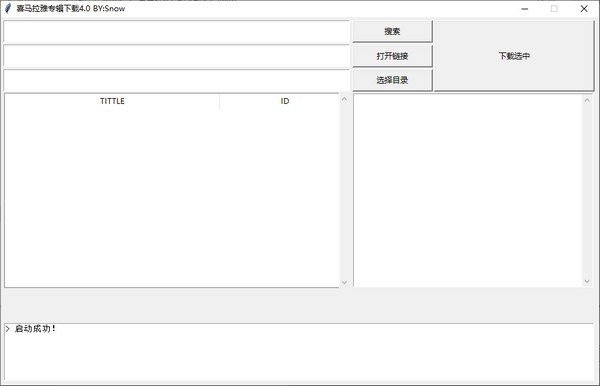Click down arrow of the TITTLE list scrollbar
Image resolution: width=600 pixels, height=386 pixels.
(x=344, y=282)
